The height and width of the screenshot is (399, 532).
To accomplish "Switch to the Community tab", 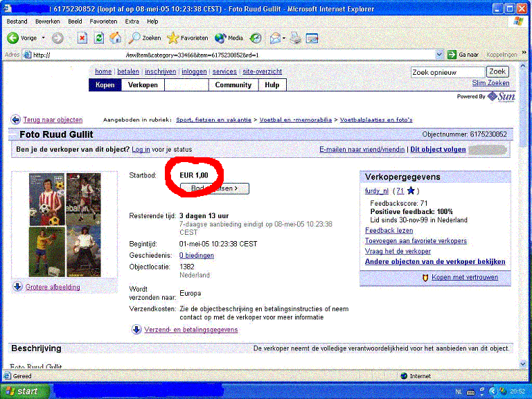I will [x=233, y=85].
